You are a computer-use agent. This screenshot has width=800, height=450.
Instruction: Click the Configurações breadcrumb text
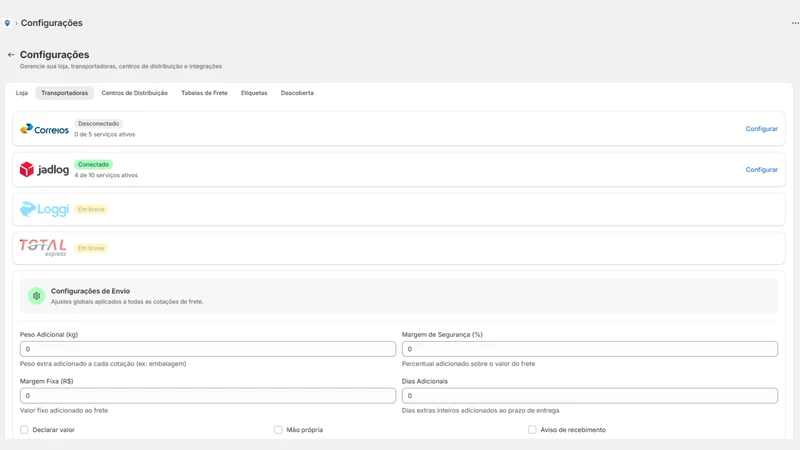point(52,23)
